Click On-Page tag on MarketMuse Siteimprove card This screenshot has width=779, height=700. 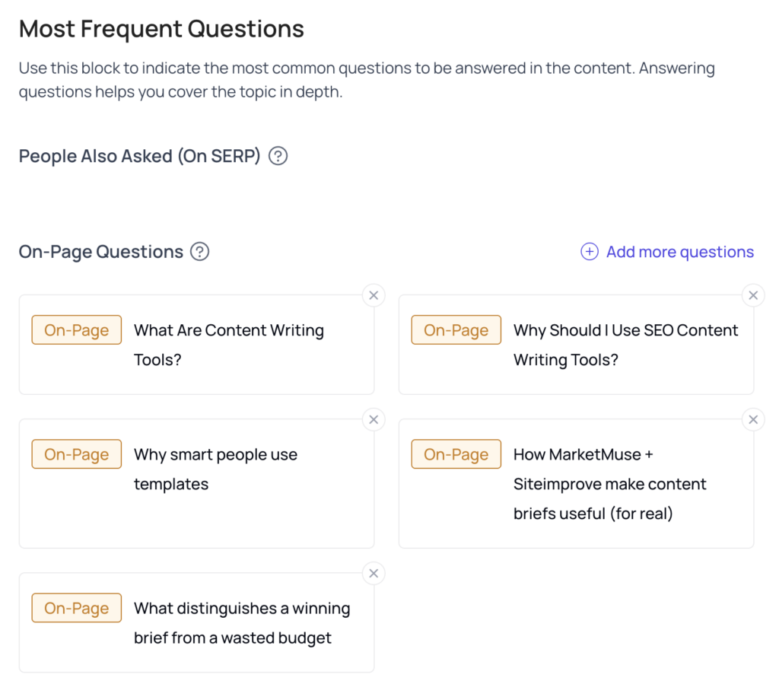(x=456, y=454)
